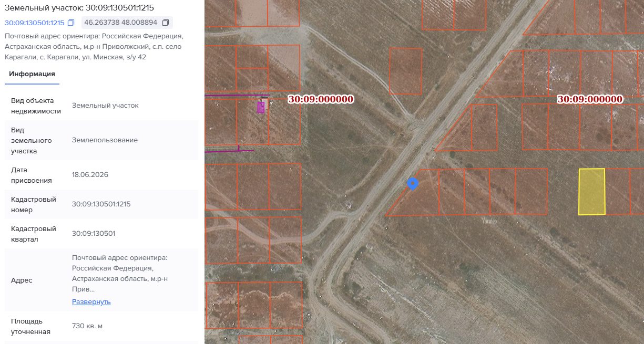Select the yellow highlighted land parcel
Image resolution: width=644 pixels, height=344 pixels.
point(592,192)
